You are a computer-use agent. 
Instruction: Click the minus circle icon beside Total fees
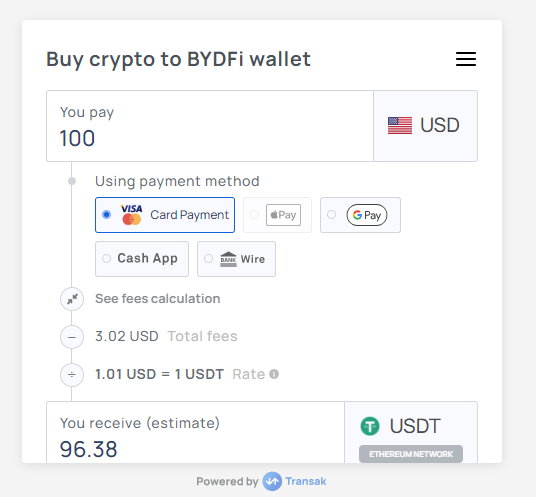tap(72, 337)
